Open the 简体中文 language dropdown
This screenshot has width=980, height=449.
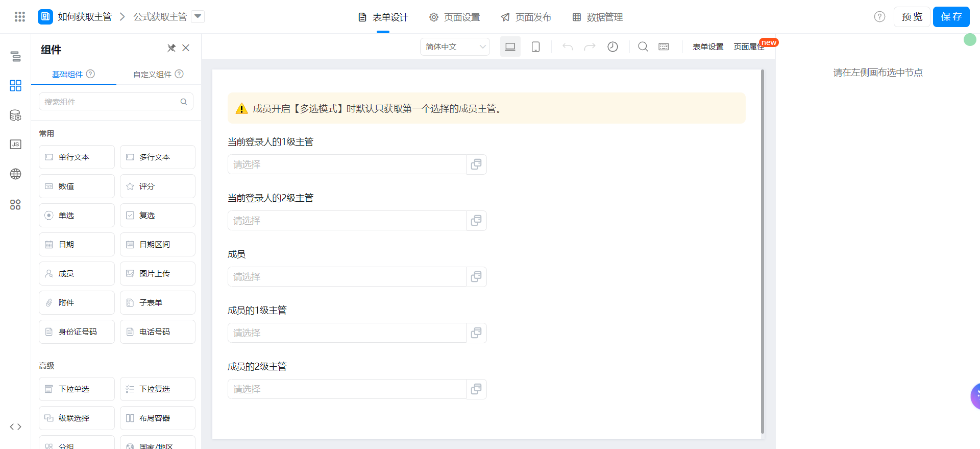point(455,46)
